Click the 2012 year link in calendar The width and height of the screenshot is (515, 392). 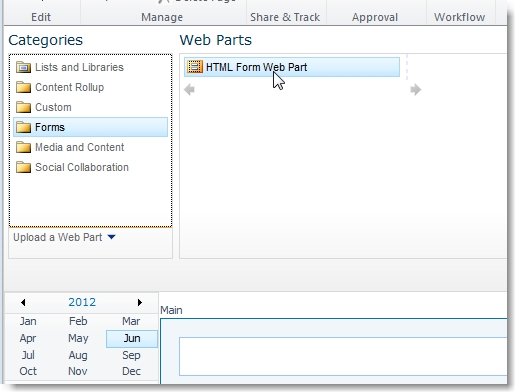pos(82,302)
